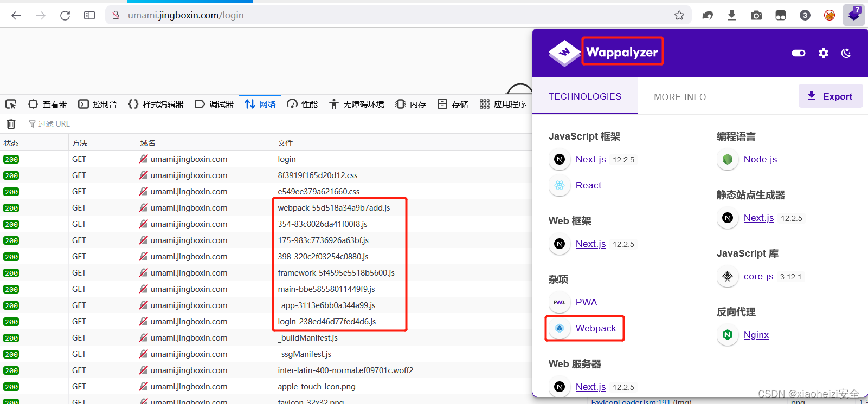Click the React atom icon
Viewport: 868px width, 404px height.
pos(560,185)
